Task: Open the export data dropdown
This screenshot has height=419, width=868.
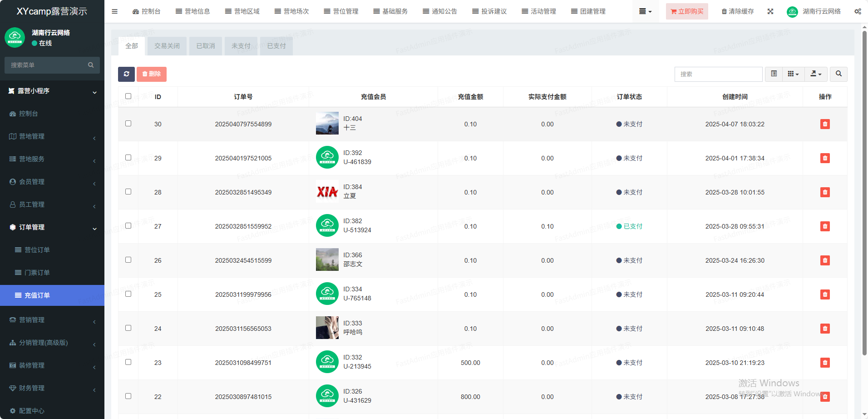Action: coord(816,74)
